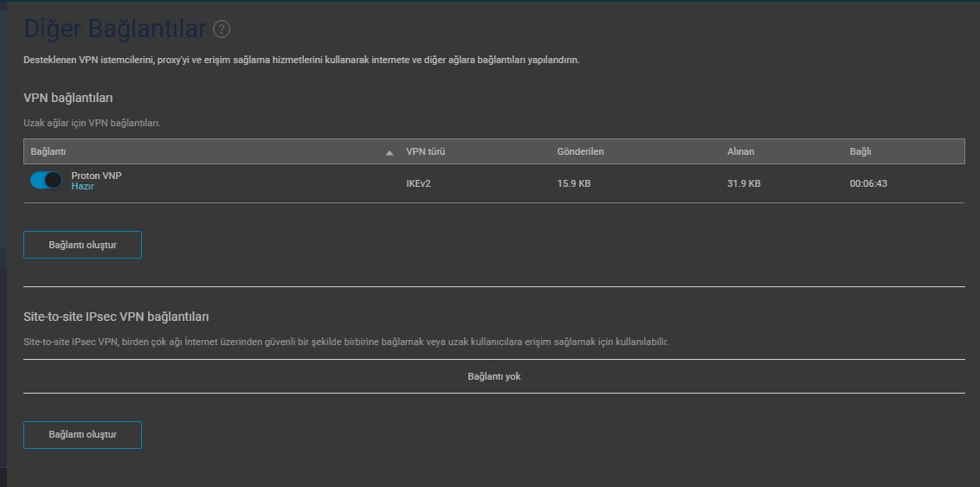The height and width of the screenshot is (487, 980).
Task: Select the 15.9 KB sent value
Action: pos(574,183)
